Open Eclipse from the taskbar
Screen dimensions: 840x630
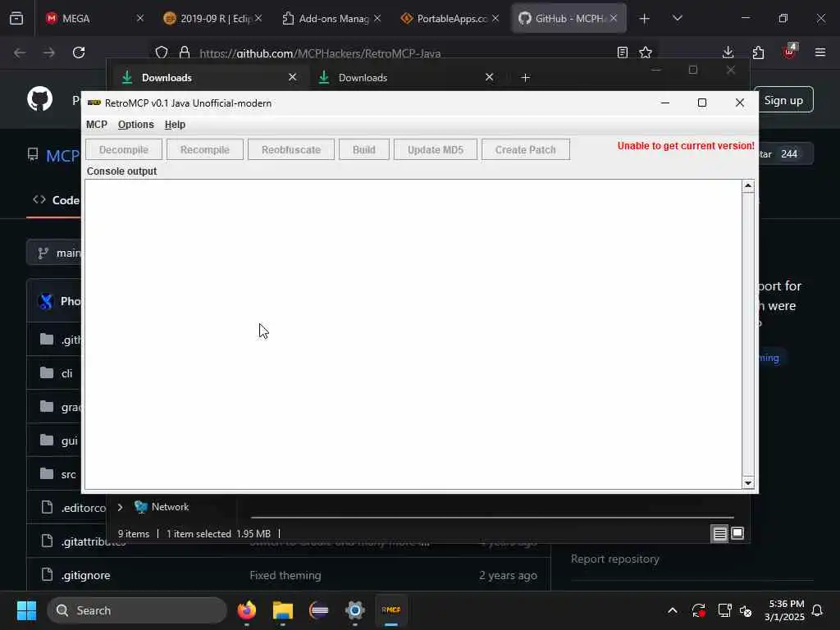(x=319, y=610)
